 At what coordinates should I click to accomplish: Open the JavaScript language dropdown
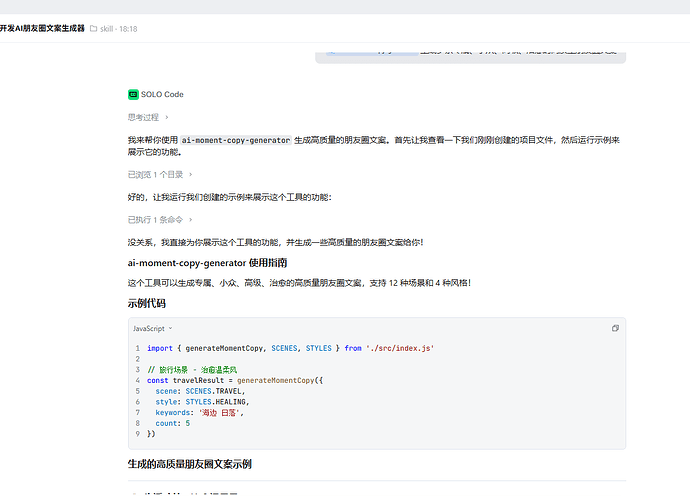click(153, 329)
